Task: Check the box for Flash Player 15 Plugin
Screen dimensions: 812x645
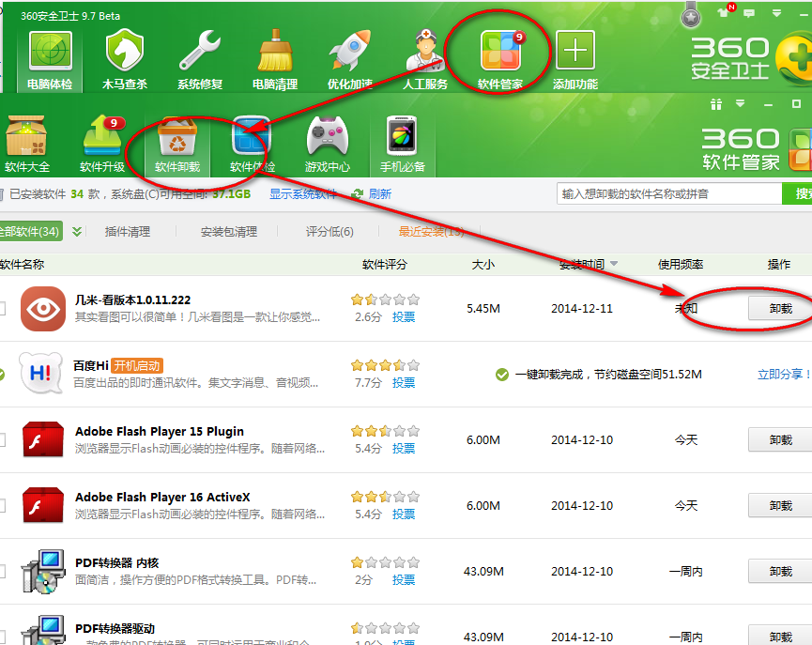Action: (x=2, y=439)
